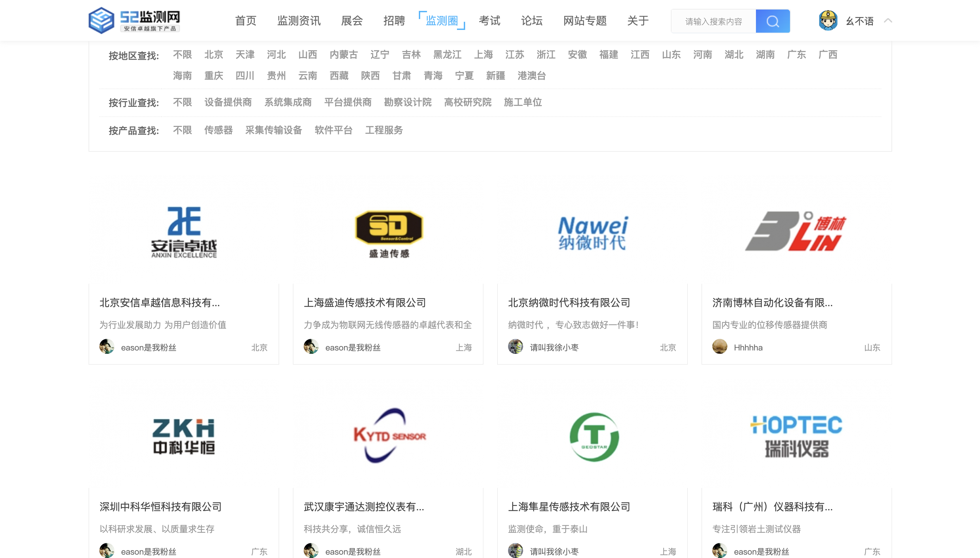Click 请叫我徐小枣 username on 北京纳微时代 card
Screen dimensions: 980x558
(x=554, y=348)
